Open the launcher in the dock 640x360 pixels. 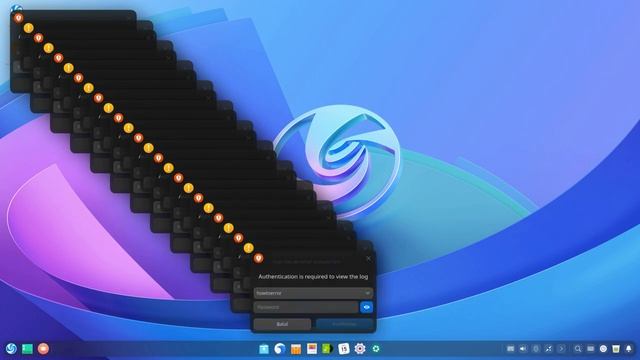[x=11, y=349]
